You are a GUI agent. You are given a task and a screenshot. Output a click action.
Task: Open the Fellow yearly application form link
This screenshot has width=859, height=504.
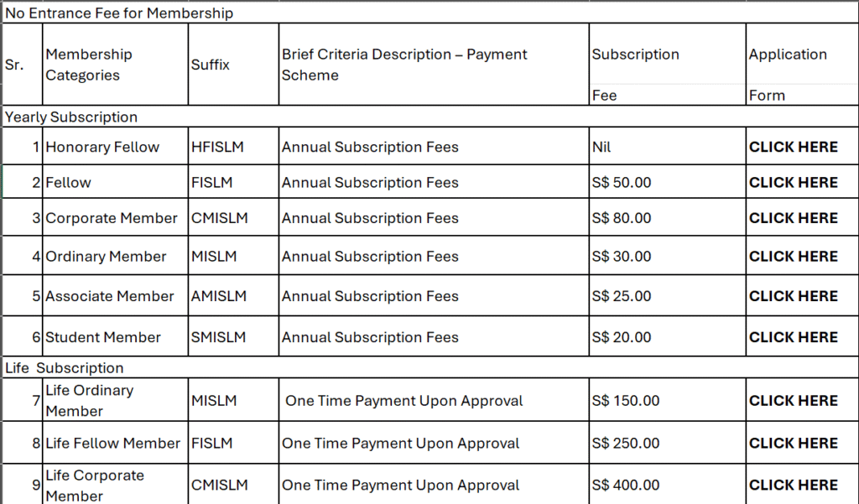[x=793, y=182]
